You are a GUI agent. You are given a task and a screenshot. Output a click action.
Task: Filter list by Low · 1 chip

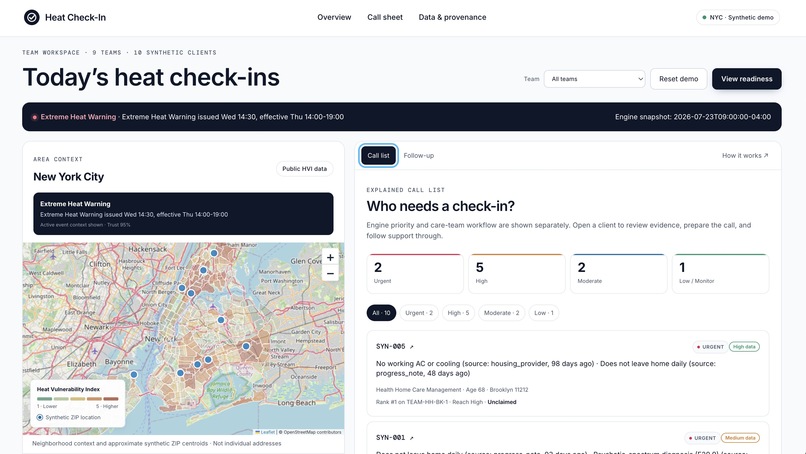point(544,313)
